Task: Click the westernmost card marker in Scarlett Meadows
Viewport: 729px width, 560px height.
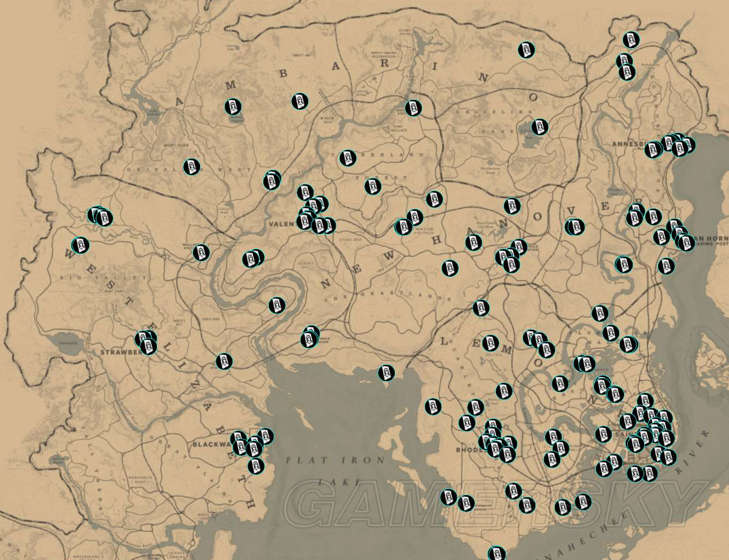Action: click(x=433, y=406)
